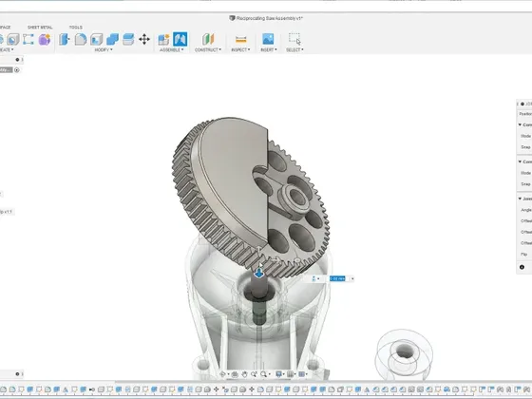Select the Reciprocating Saw Assembly document tab
Screen dimensions: 532x399
(266, 18)
